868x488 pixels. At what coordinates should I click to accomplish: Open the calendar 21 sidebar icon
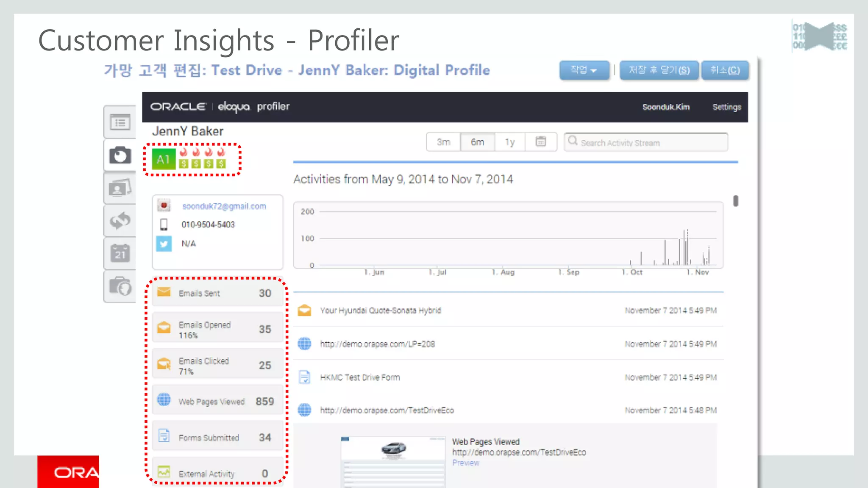[x=120, y=253]
